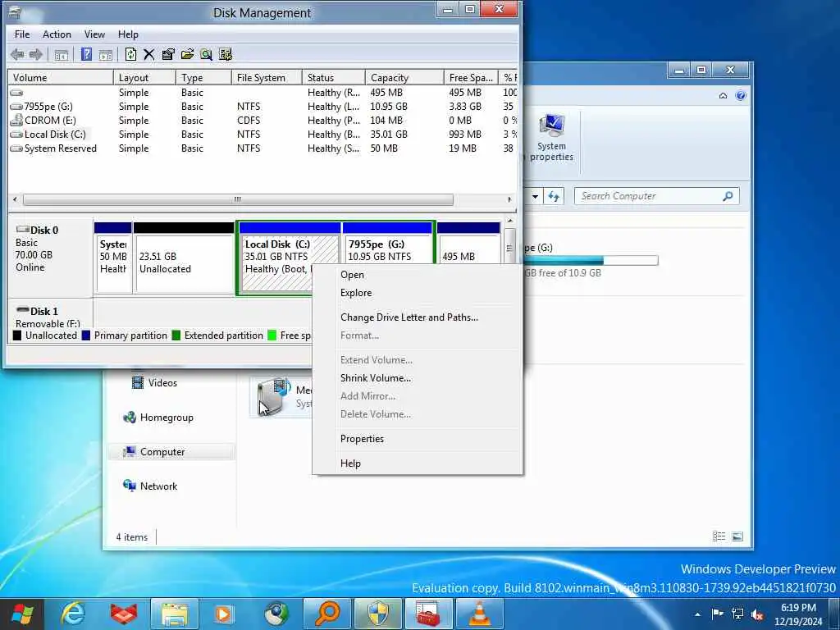Click the Open folder toolbar icon
Screen dimensions: 840x630
[x=187, y=54]
